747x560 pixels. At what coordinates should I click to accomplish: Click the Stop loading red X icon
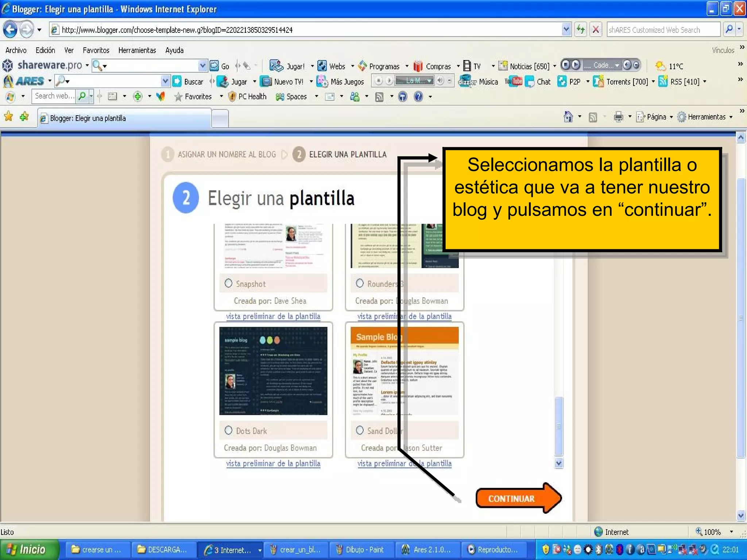click(x=596, y=30)
